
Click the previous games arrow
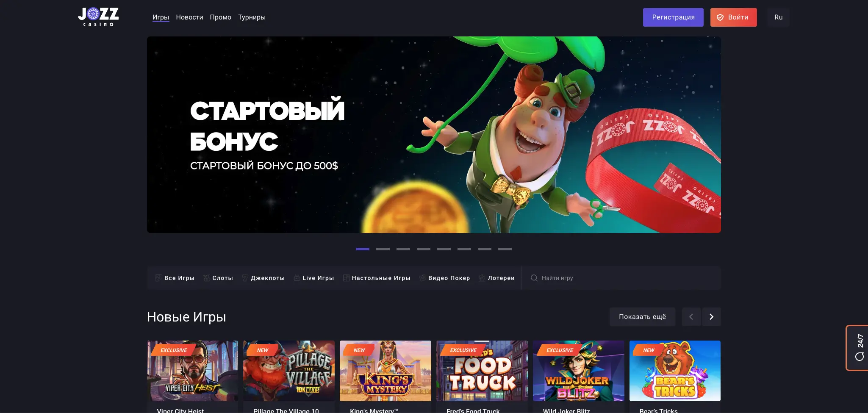[691, 317]
